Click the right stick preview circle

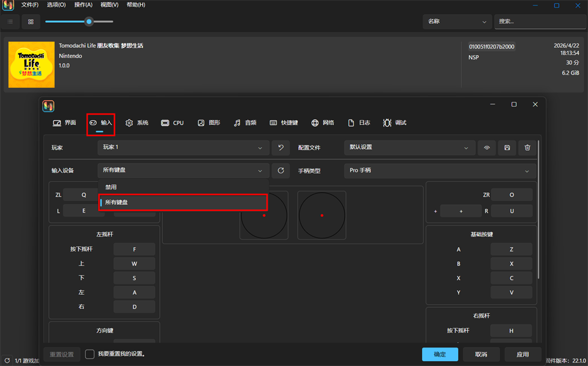tap(322, 215)
